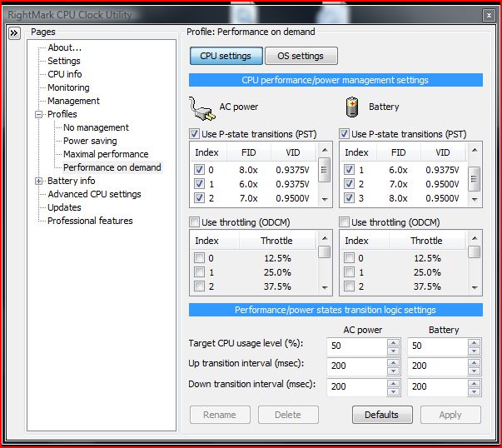Click the Apply button

(x=450, y=415)
